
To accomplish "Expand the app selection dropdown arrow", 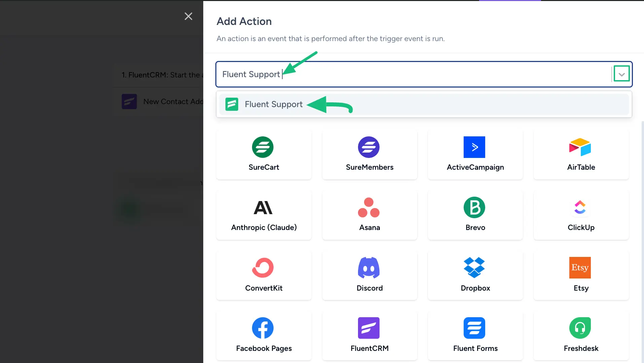I will [x=621, y=73].
